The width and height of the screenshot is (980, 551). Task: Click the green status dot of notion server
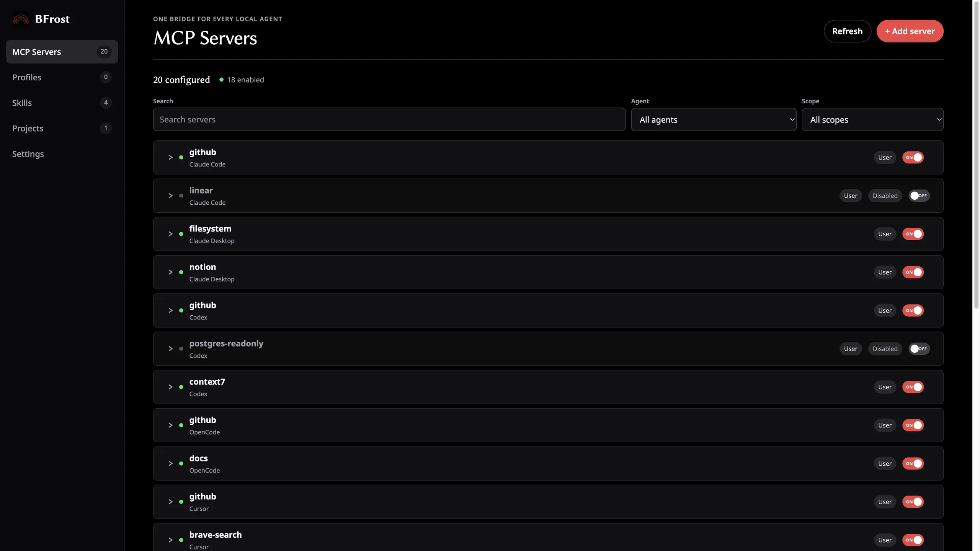tap(181, 272)
